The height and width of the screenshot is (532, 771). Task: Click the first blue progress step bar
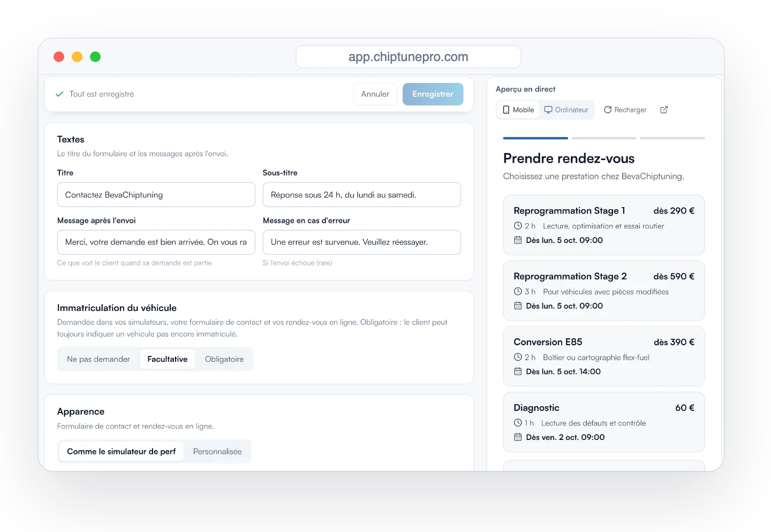pyautogui.click(x=535, y=138)
